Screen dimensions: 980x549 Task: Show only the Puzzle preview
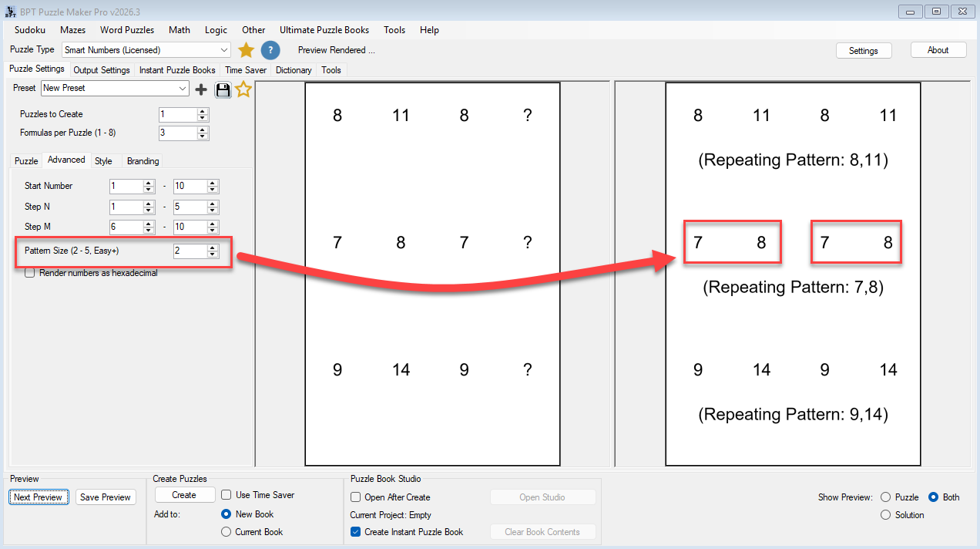tap(885, 497)
